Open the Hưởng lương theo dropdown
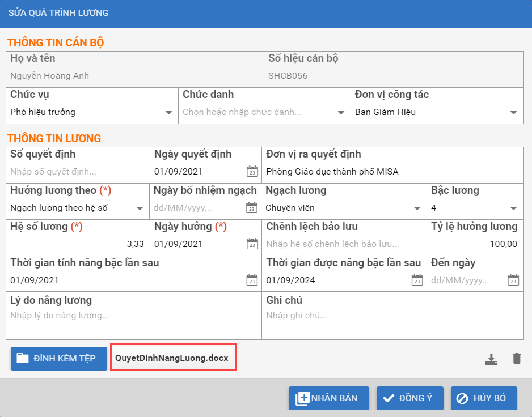 pos(140,208)
